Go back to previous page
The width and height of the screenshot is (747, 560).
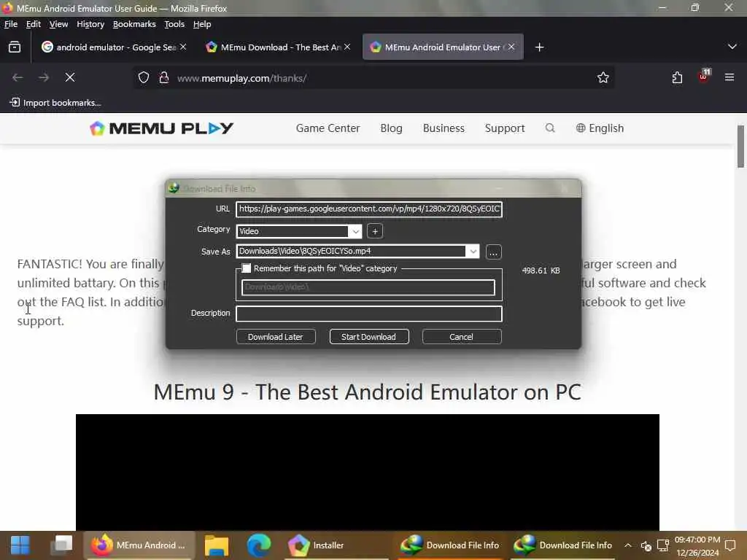click(x=18, y=77)
